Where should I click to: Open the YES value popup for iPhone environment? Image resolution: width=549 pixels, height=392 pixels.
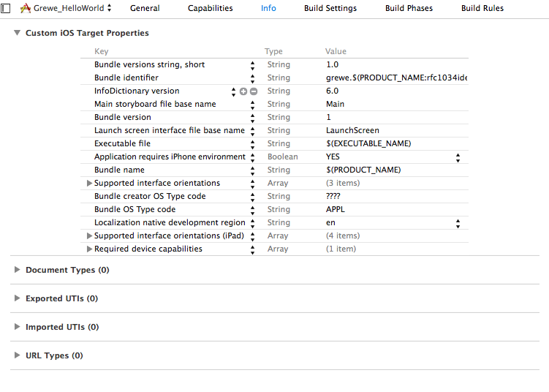(458, 157)
